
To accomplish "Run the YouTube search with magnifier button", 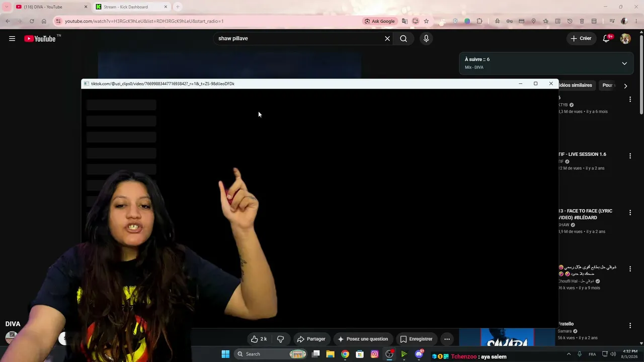I will (404, 39).
